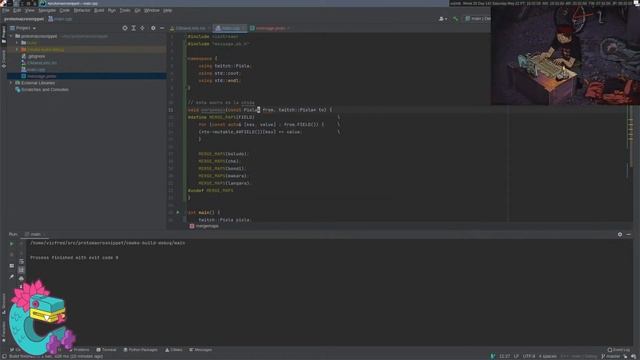Toggle soft-wrap icon in Run console
The image size is (640, 360).
(x=21, y=262)
